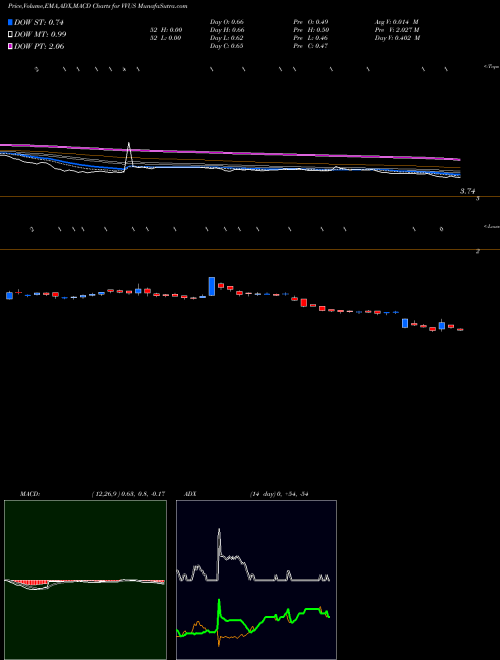Click the 'Pre H: 0.59' value

pos(311,30)
